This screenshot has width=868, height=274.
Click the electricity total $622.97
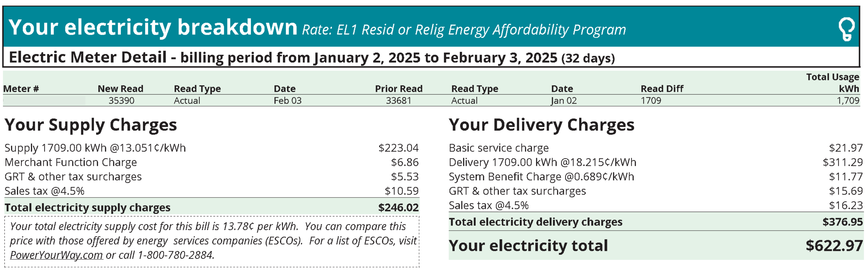834,245
